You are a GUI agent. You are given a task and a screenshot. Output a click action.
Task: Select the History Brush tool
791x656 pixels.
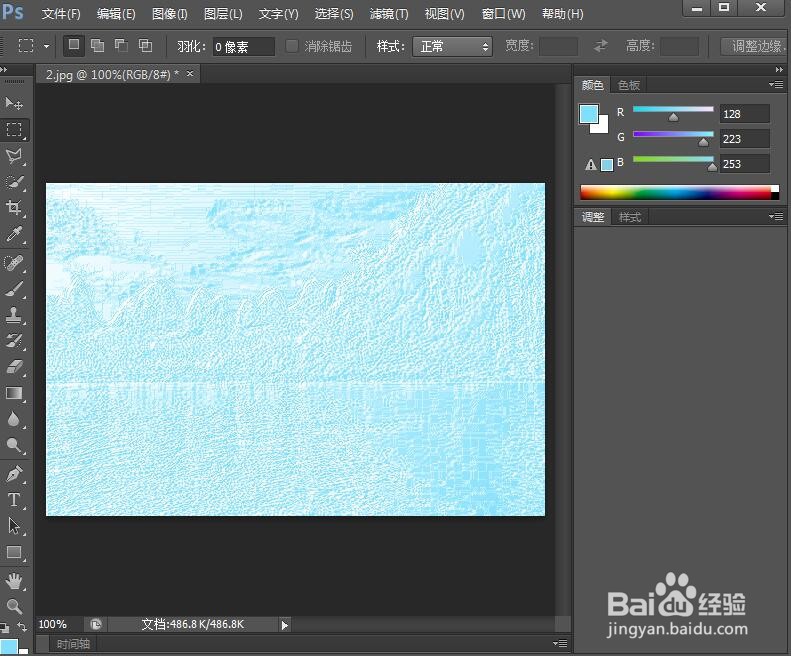coord(14,341)
